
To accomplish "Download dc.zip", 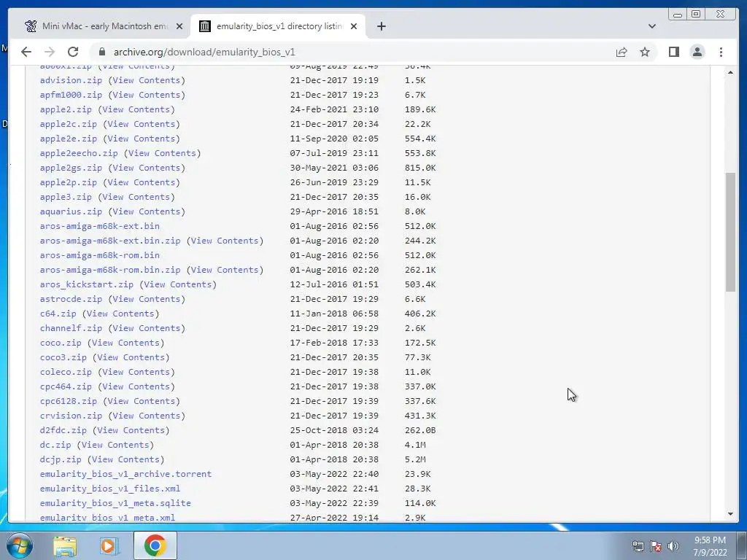I will [55, 445].
